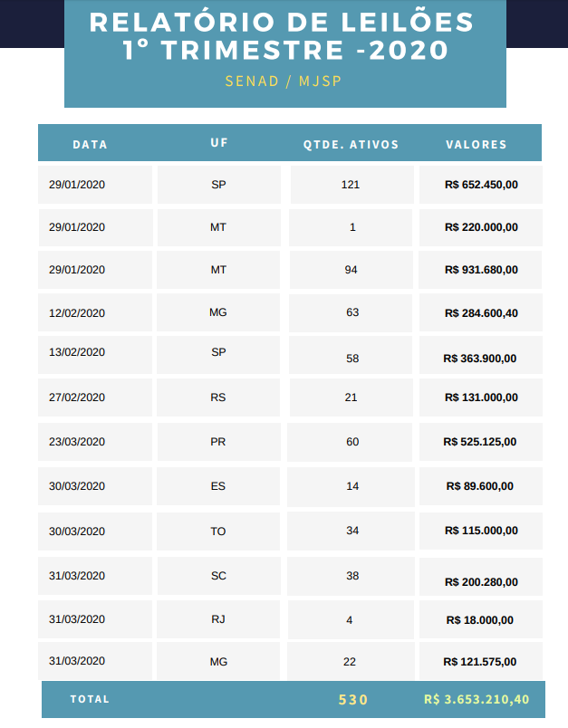Image resolution: width=568 pixels, height=728 pixels.
Task: Click the value R$ 89.600,00
Action: coord(480,486)
